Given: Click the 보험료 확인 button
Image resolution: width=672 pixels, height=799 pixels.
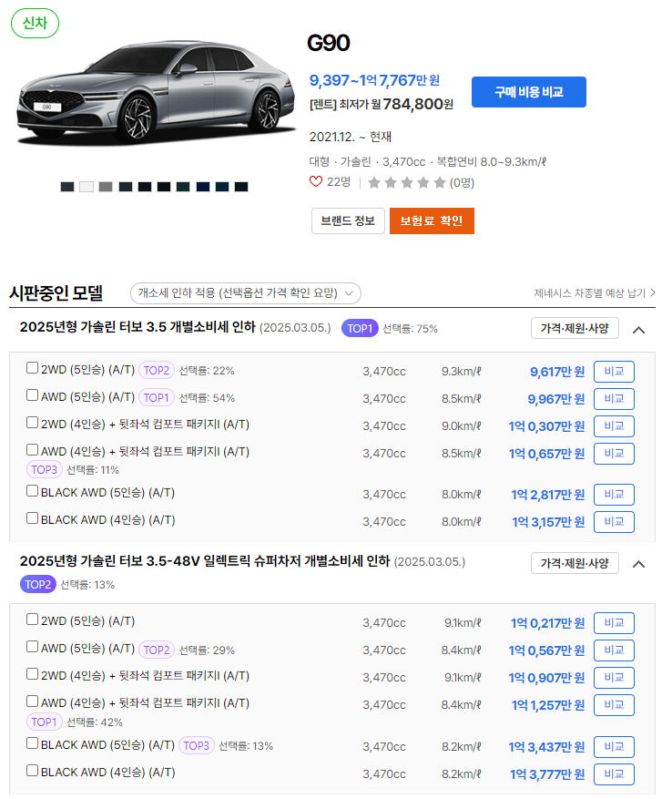Looking at the screenshot, I should point(432,220).
